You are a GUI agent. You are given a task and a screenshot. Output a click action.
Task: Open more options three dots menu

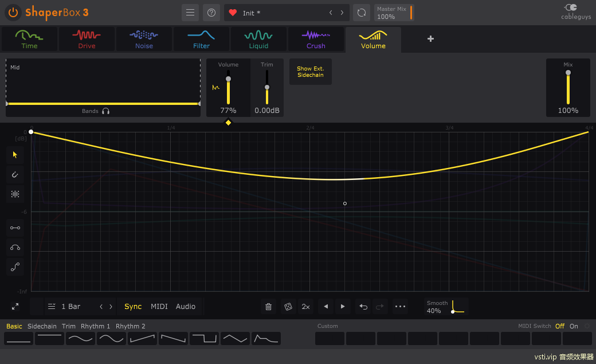pos(400,307)
